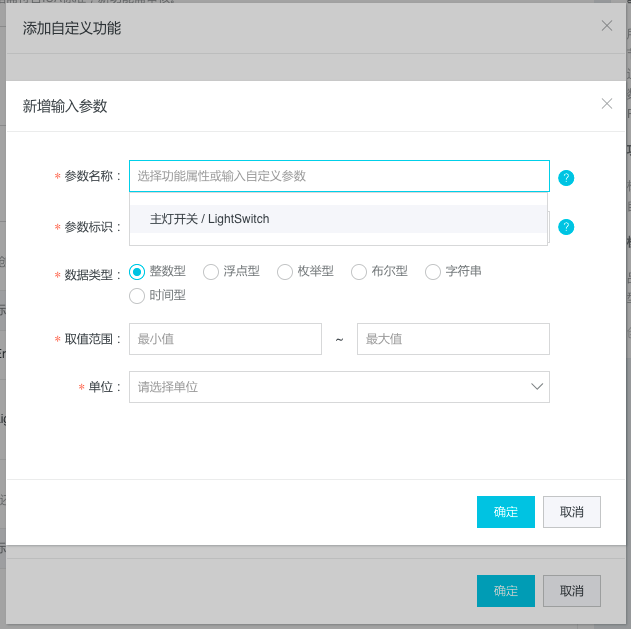Select the 浮点型 data type radio
631x629 pixels.
click(211, 271)
